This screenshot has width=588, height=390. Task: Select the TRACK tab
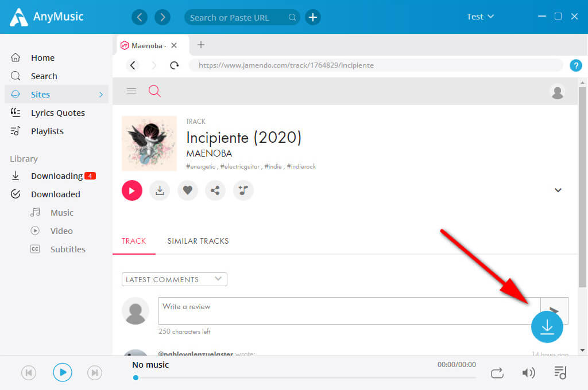(134, 241)
